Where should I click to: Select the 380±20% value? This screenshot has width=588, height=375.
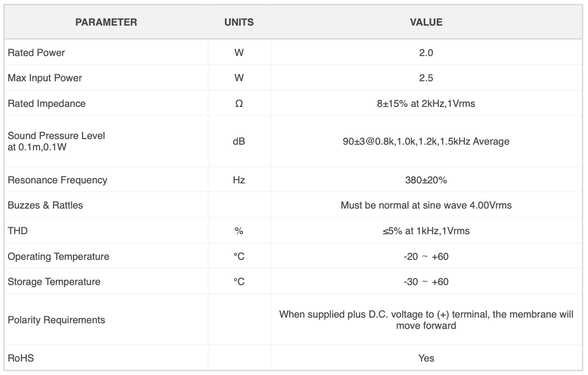tap(426, 180)
